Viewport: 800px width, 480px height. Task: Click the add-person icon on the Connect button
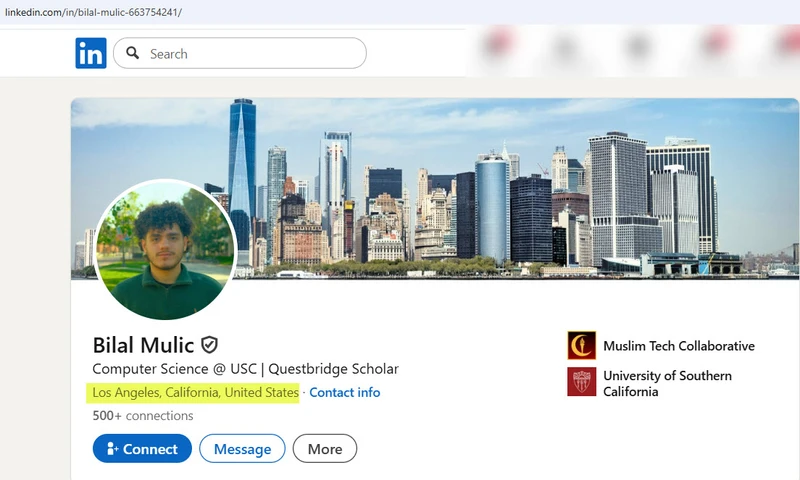click(x=112, y=449)
